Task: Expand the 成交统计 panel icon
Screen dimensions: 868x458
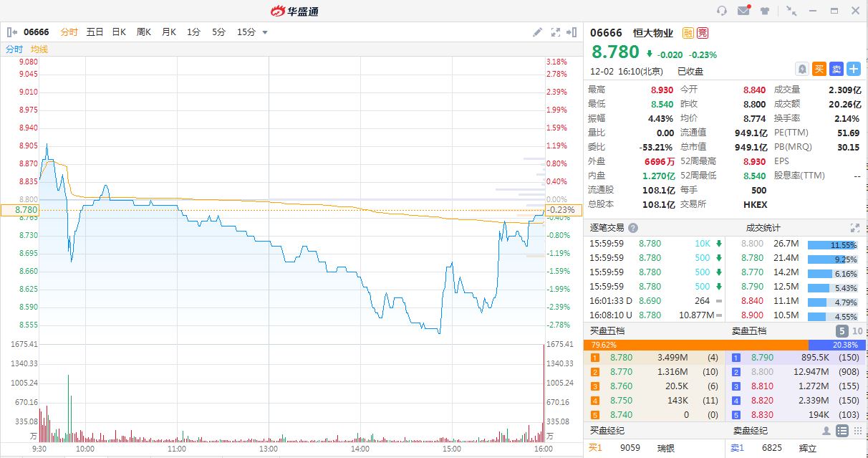Action: pyautogui.click(x=854, y=228)
